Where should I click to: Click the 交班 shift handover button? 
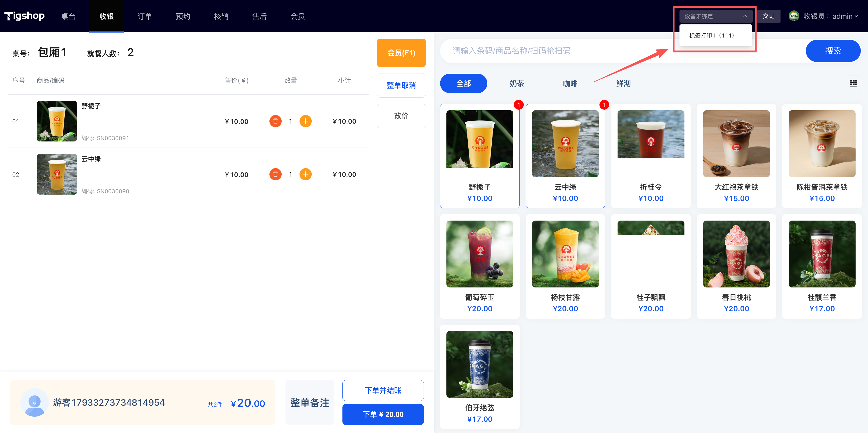(769, 16)
